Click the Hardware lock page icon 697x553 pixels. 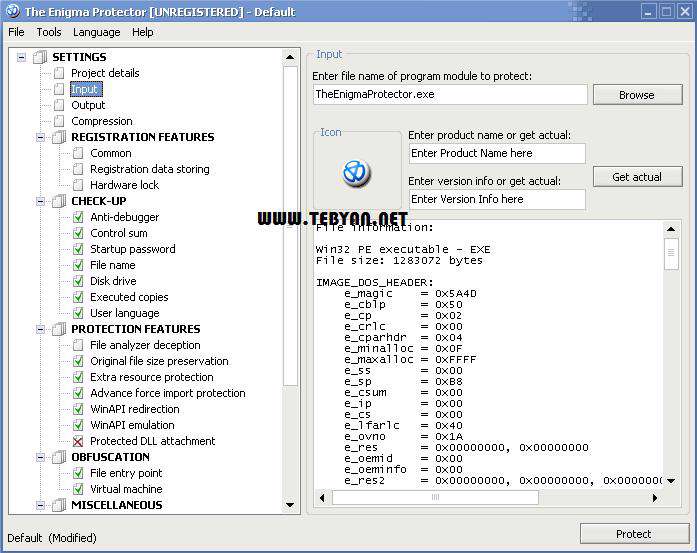point(79,185)
